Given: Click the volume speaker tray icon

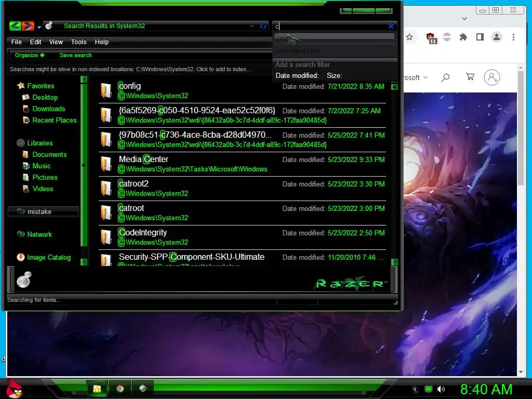Looking at the screenshot, I should 441,389.
